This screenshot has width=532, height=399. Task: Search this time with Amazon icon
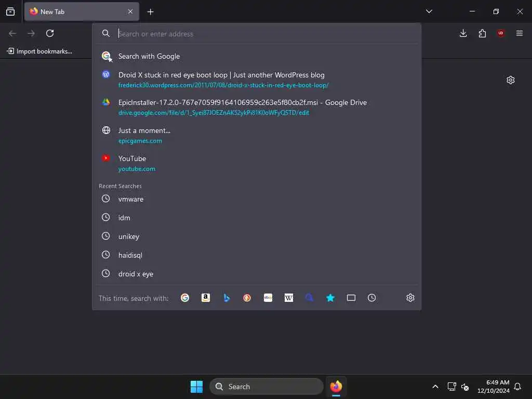[x=206, y=298]
